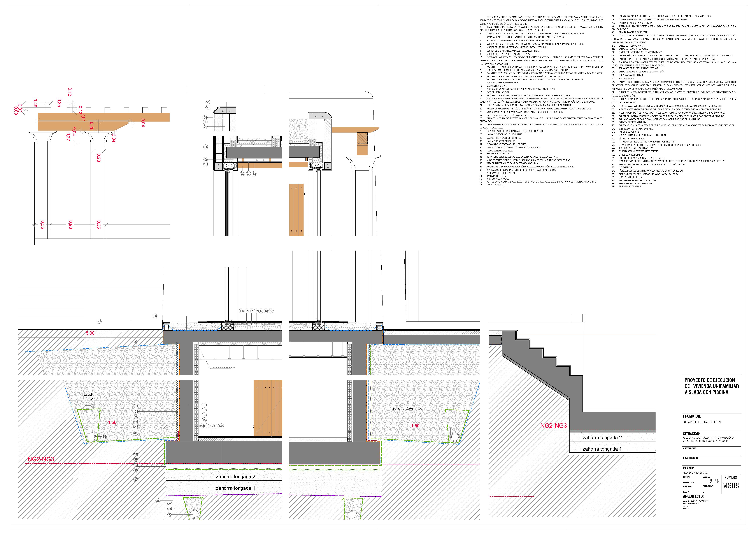This screenshot has height=534, width=756.
Task: Select the 'PLANO:' heading
Action: pyautogui.click(x=689, y=468)
